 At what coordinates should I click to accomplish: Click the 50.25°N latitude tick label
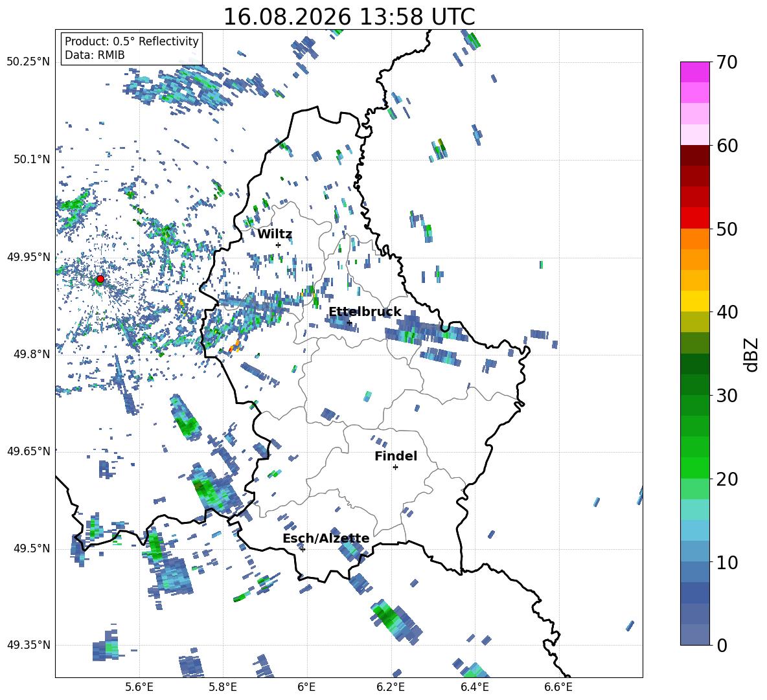(29, 62)
